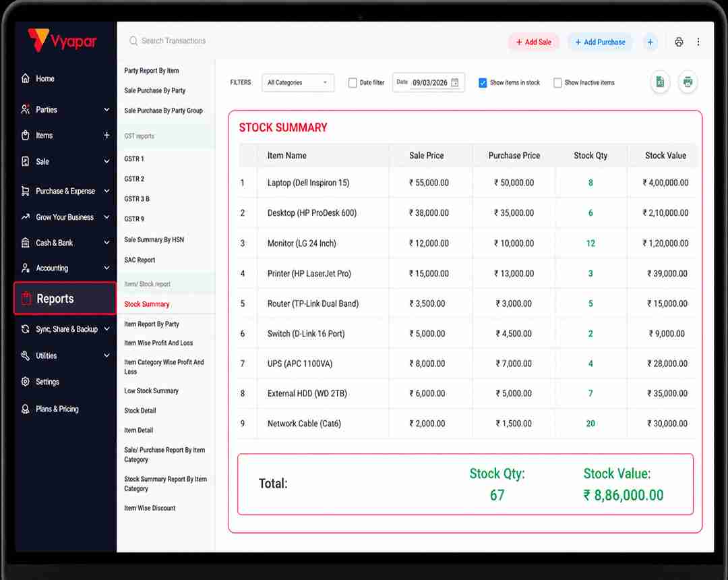Sort by Stock Qty column header
728x580 pixels.
(590, 156)
